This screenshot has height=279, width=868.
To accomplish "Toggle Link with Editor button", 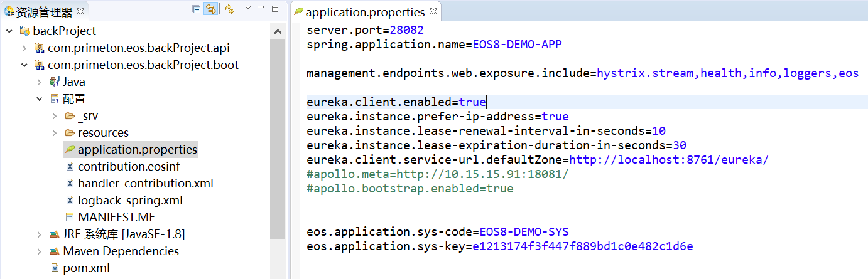I will 210,9.
